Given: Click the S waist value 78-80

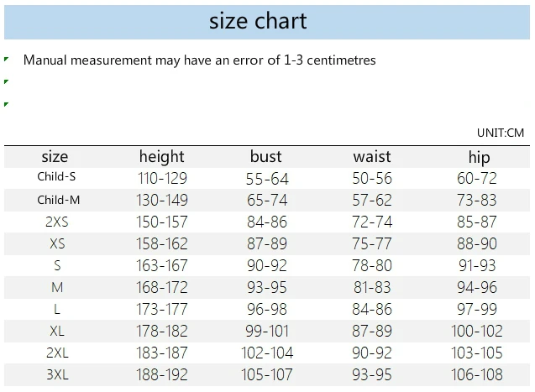Looking at the screenshot, I should click(372, 265).
